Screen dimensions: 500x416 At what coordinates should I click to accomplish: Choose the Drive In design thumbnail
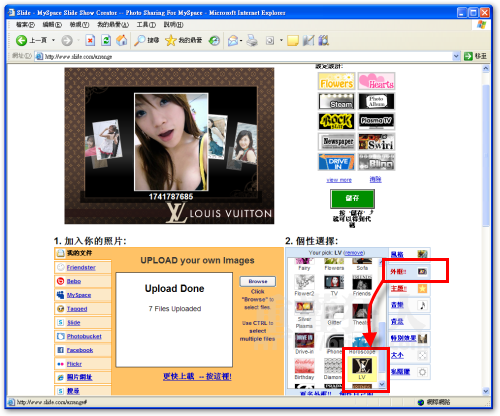tap(337, 162)
